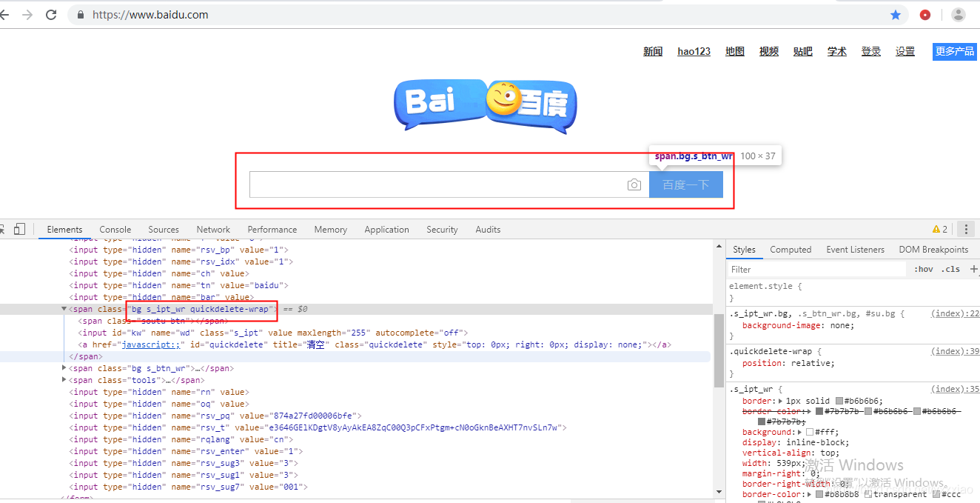Click the Elements panel vertical scrollbar
This screenshot has width=980, height=503.
[719, 350]
